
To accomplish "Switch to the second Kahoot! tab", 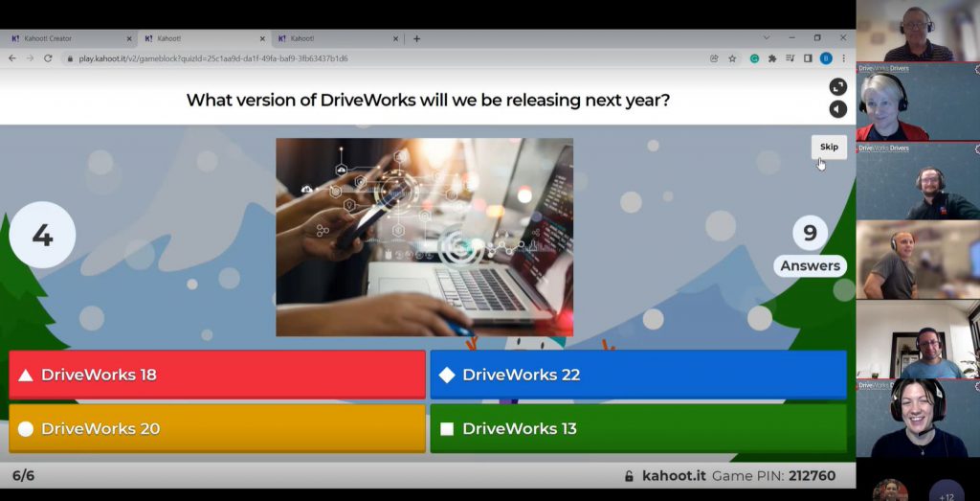I will (203, 38).
